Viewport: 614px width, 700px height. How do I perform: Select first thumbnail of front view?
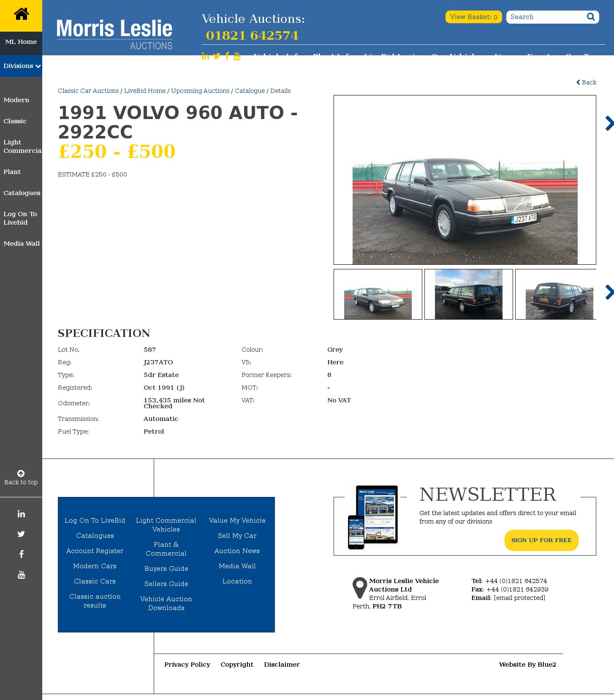point(378,294)
